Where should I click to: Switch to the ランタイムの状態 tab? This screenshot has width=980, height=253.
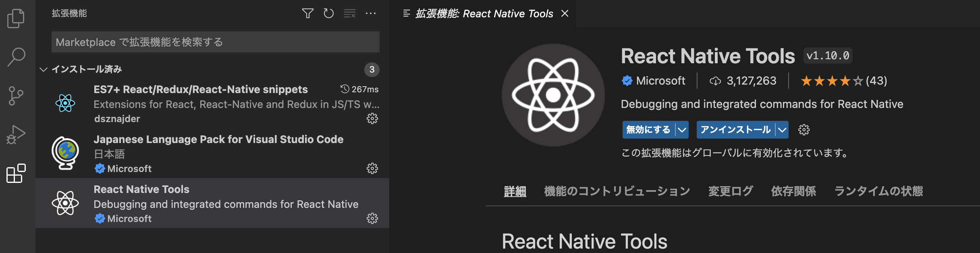coord(878,191)
